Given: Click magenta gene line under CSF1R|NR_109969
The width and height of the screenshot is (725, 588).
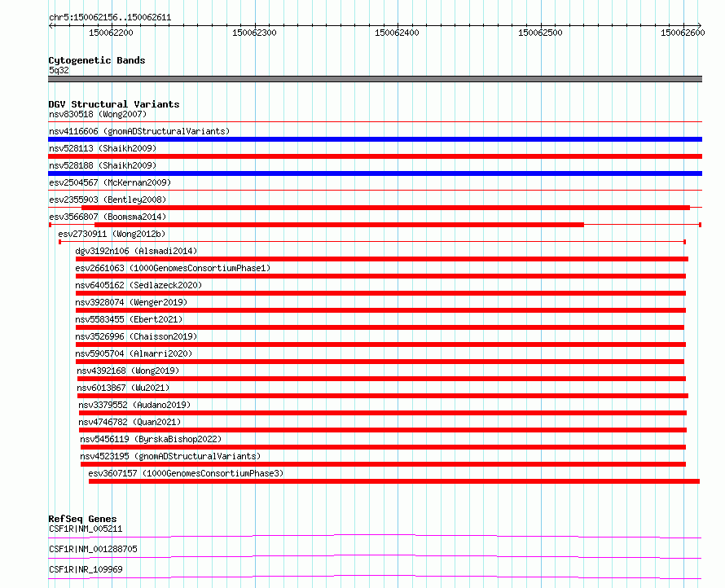Looking at the screenshot, I should pos(375,576).
